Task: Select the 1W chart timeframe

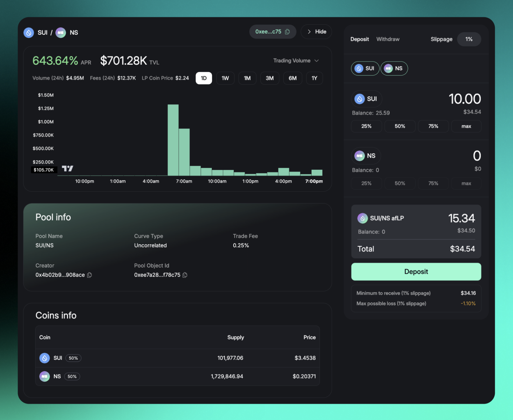Action: coord(225,78)
